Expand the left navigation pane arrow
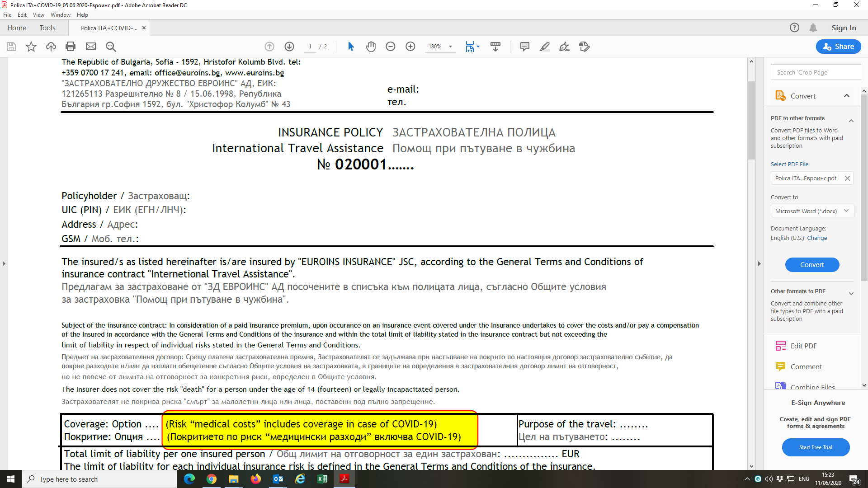The image size is (868, 488). [4, 263]
